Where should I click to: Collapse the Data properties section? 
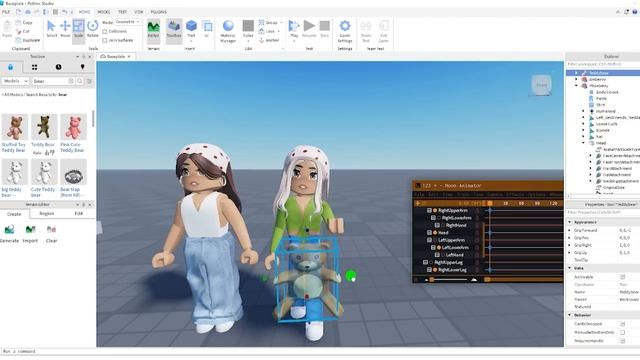tap(570, 268)
